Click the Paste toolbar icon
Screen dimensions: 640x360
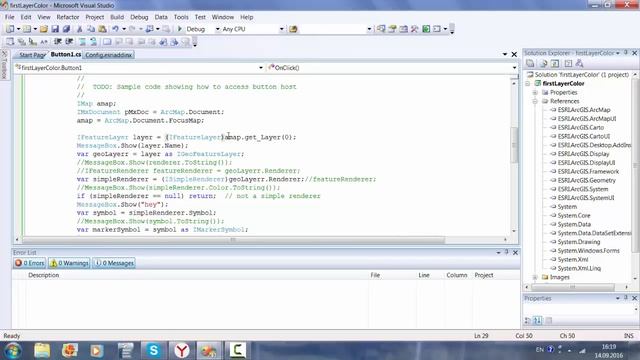tap(102, 29)
